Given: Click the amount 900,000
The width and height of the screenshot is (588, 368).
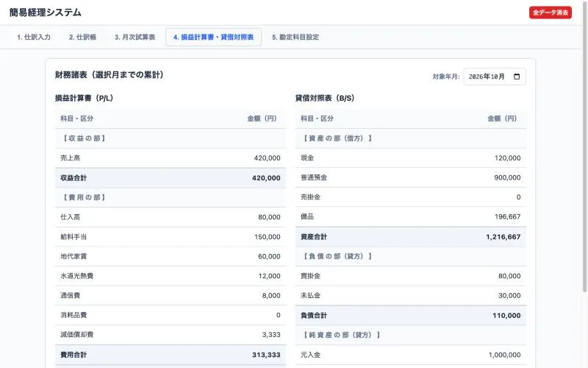Looking at the screenshot, I should [x=507, y=177].
